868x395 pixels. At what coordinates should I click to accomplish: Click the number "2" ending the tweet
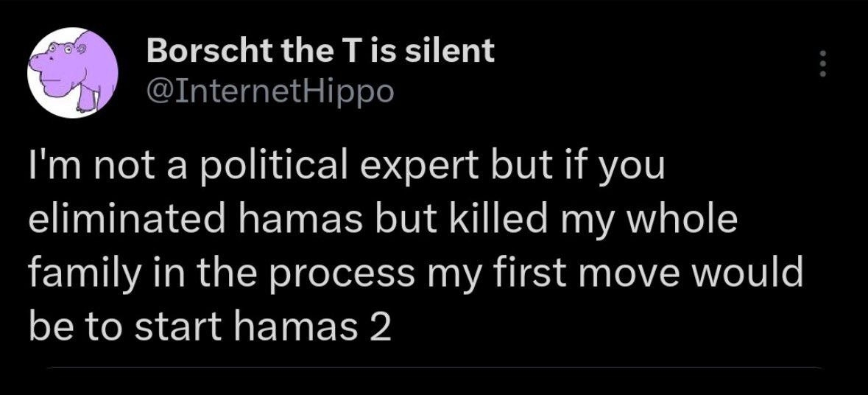[x=379, y=327]
